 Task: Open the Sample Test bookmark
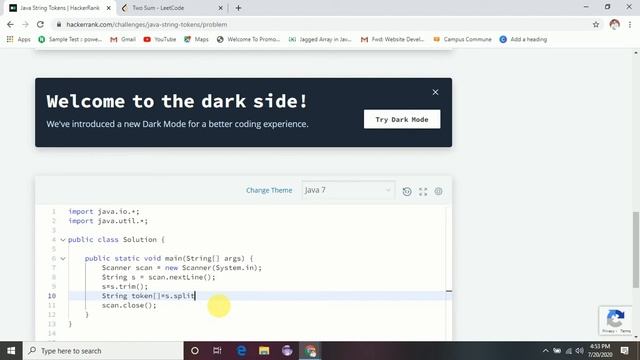[x=70, y=39]
